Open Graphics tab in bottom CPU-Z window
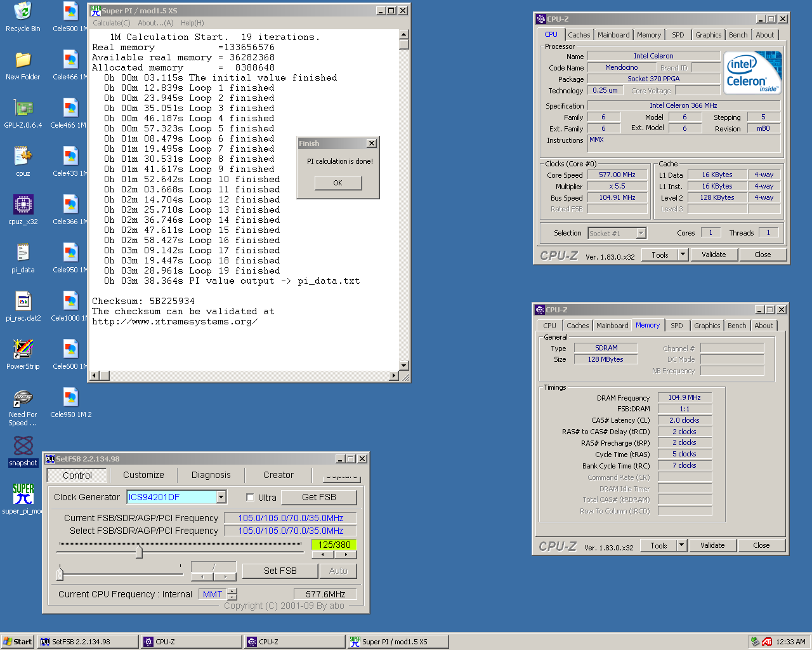Screen dimensions: 812x650 [x=707, y=326]
